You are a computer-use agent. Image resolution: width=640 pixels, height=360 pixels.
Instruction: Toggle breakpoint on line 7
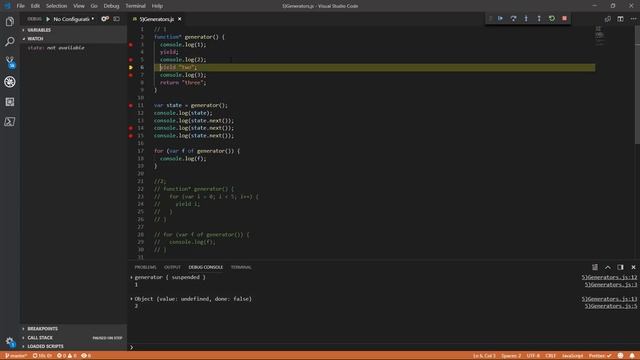(x=131, y=75)
